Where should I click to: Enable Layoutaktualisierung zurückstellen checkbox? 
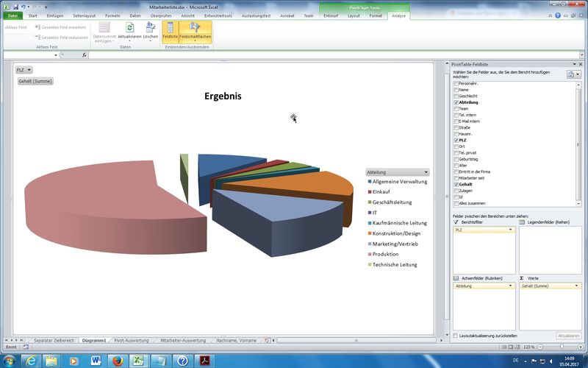coord(456,335)
